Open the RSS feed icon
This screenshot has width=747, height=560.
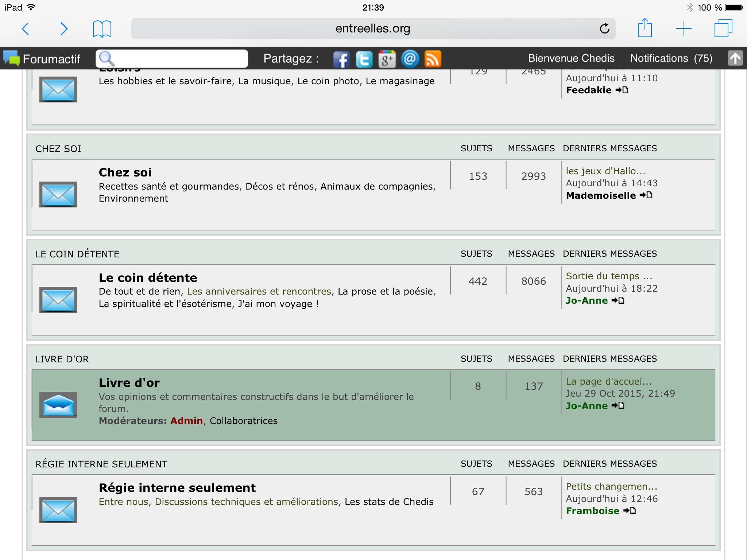(x=433, y=59)
